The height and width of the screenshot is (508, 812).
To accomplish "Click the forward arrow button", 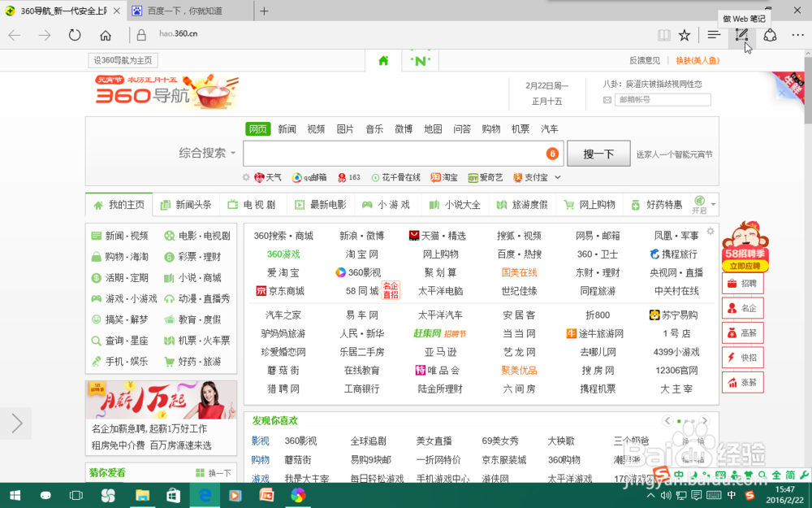I will 45,35.
